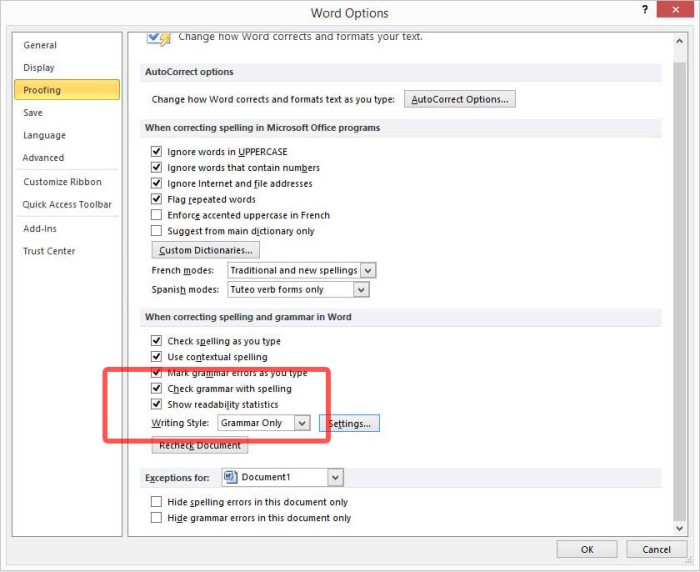This screenshot has width=700, height=572.
Task: Expand the Exceptions for document dropdown
Action: [x=334, y=478]
